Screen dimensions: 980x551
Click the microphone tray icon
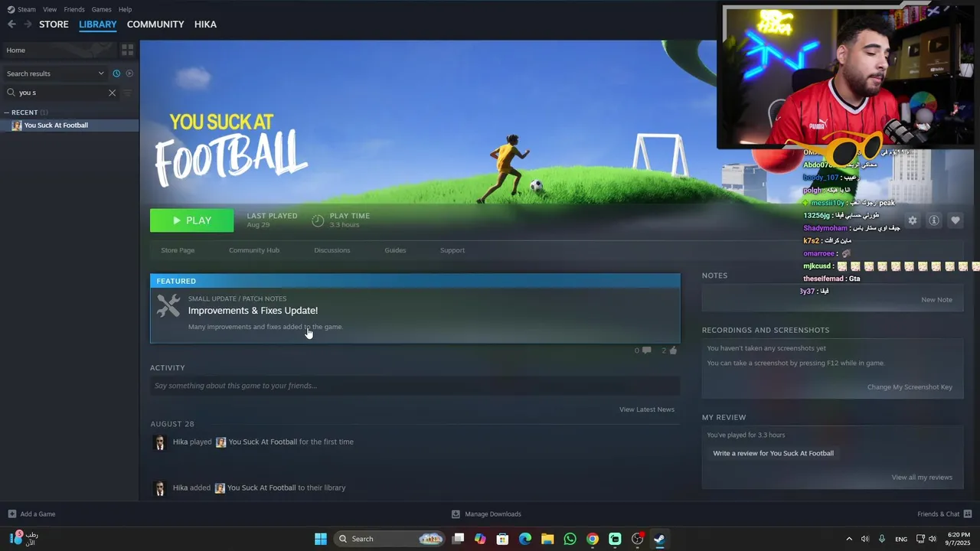click(x=882, y=539)
